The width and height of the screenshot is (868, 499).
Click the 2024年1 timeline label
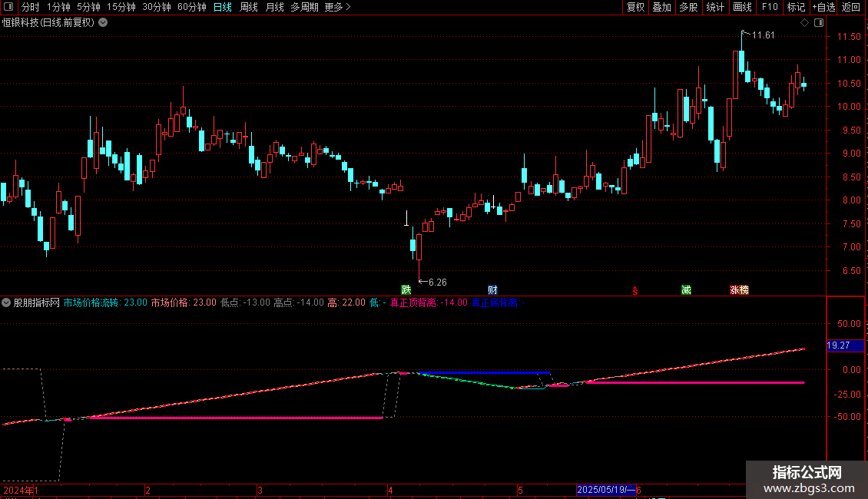(x=21, y=490)
